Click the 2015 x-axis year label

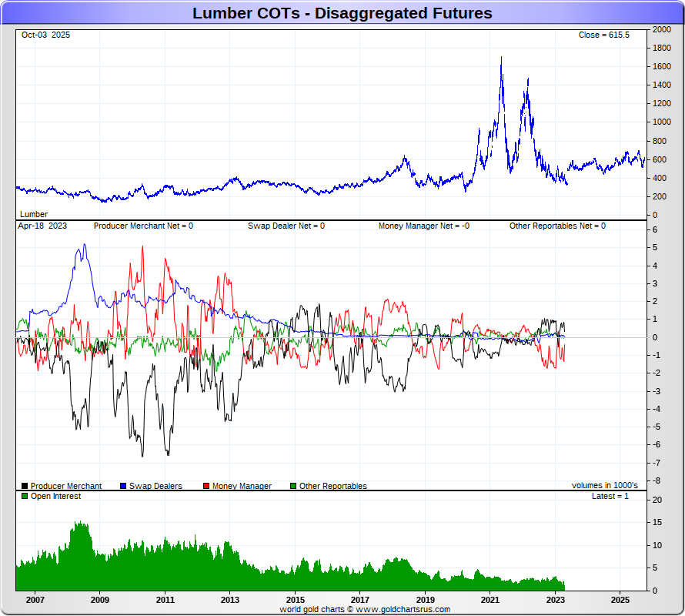coord(296,600)
